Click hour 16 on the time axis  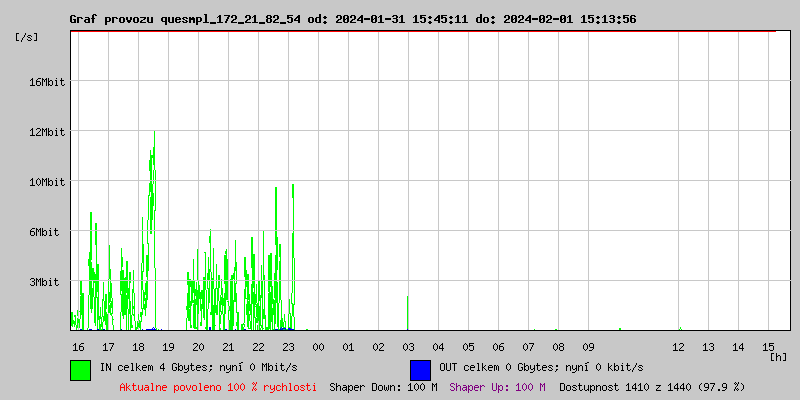click(x=78, y=347)
